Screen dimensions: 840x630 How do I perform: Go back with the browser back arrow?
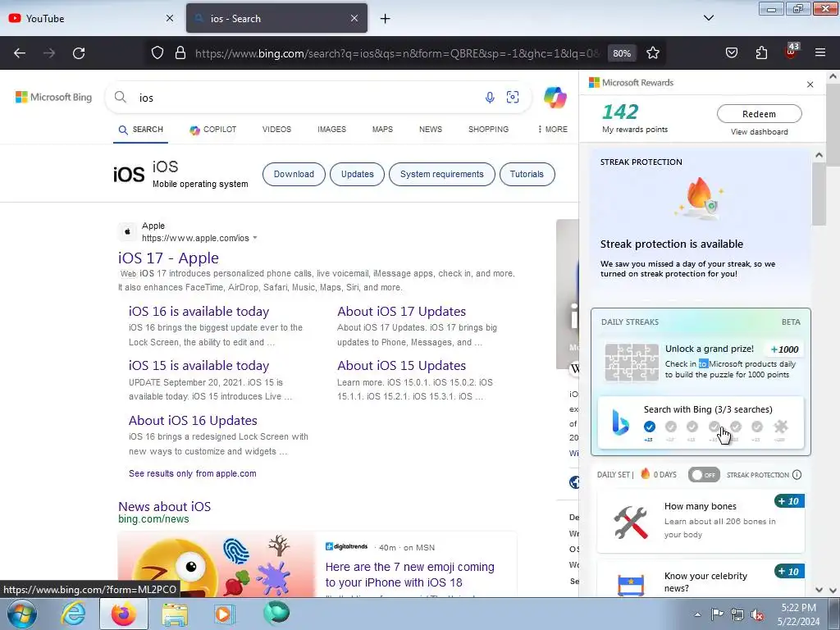pyautogui.click(x=20, y=53)
